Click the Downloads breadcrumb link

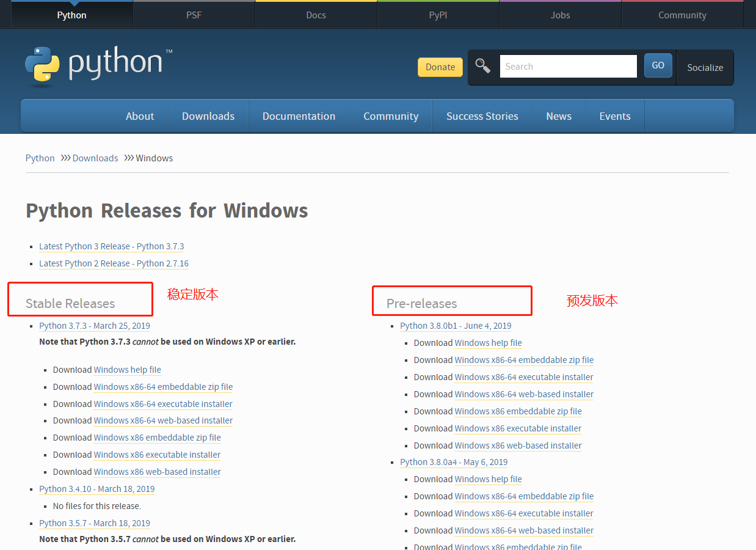click(x=95, y=158)
